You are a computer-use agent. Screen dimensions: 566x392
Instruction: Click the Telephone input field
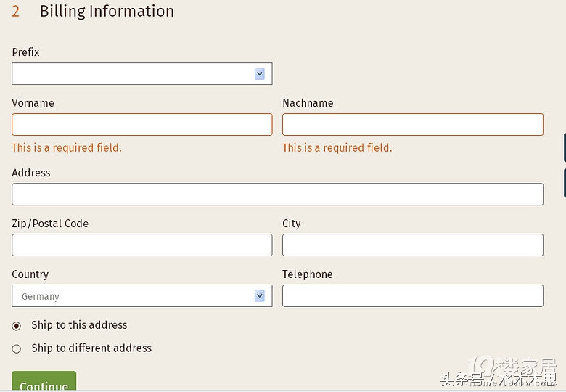[412, 296]
